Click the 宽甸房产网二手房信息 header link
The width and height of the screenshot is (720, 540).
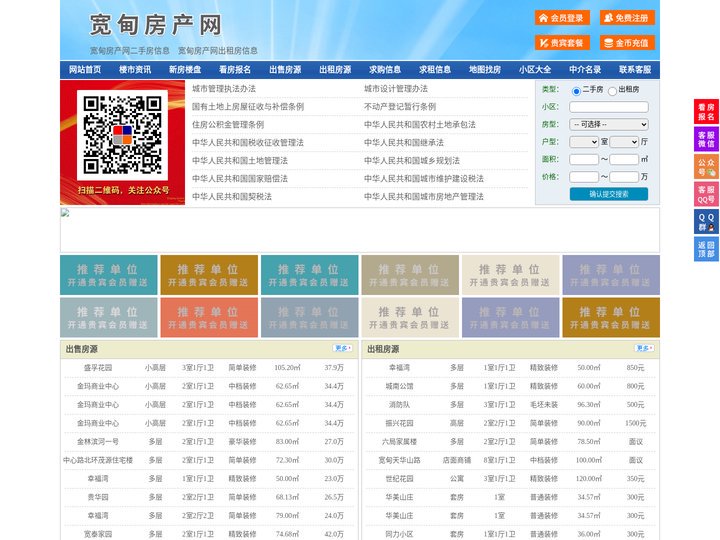[x=129, y=51]
